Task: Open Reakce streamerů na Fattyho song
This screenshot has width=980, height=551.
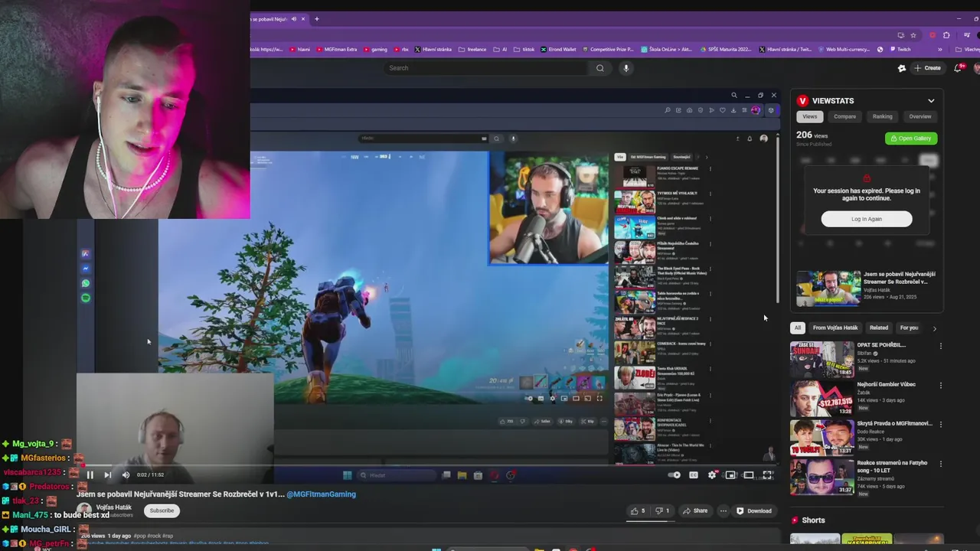Action: 891,467
